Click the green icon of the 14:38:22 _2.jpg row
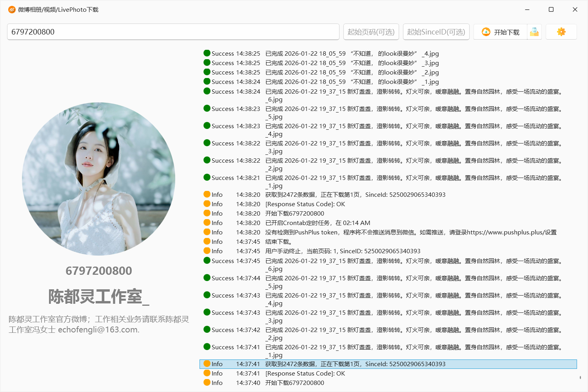The image size is (588, 392). [207, 160]
